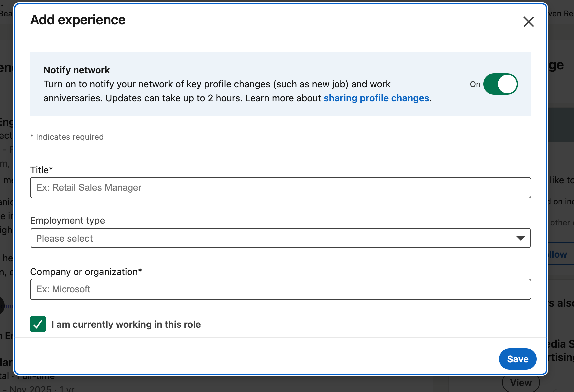Save the new experience entry

[517, 359]
